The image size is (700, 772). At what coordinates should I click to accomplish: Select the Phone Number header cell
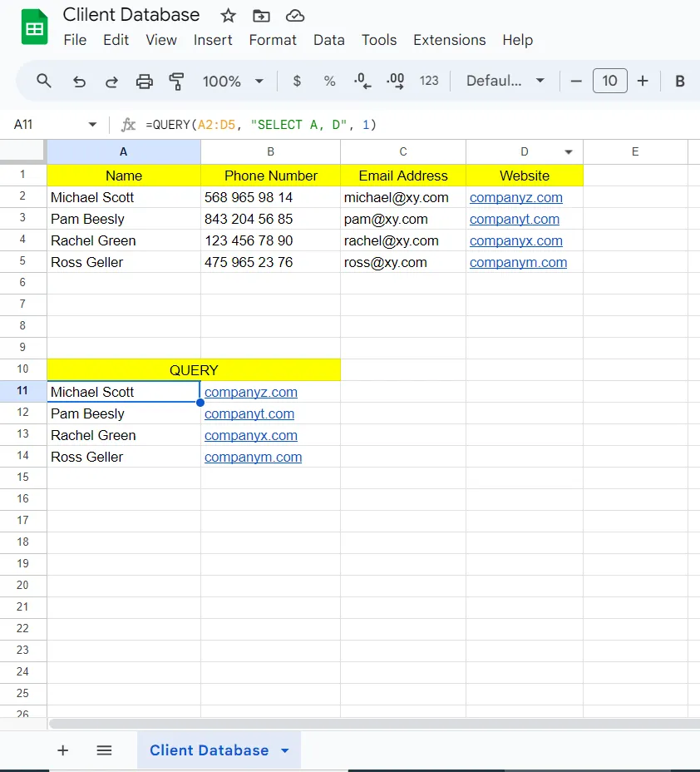point(270,176)
